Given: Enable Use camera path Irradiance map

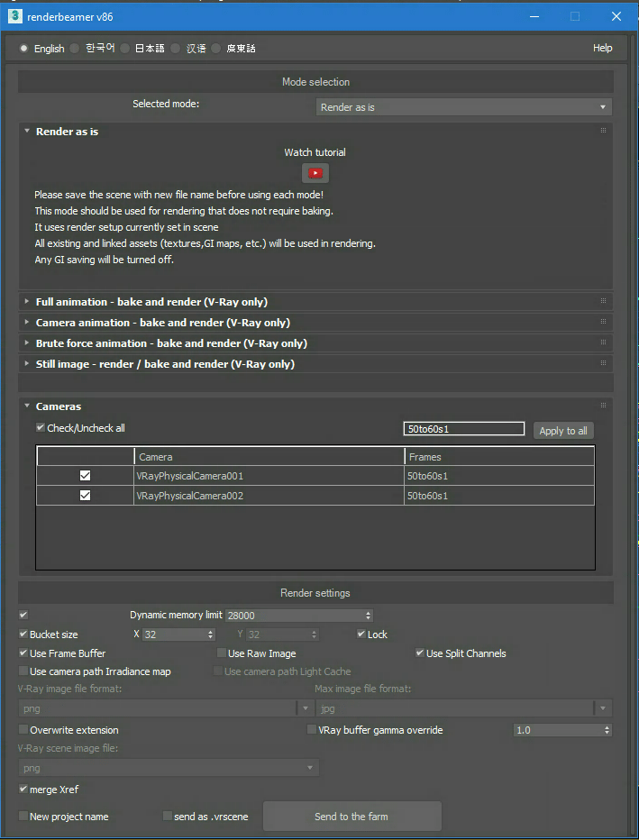Looking at the screenshot, I should coord(95,671).
